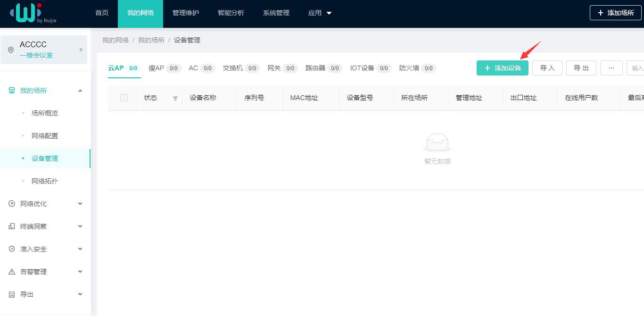Click the 导出 document icon in the sidebar

pyautogui.click(x=11, y=294)
